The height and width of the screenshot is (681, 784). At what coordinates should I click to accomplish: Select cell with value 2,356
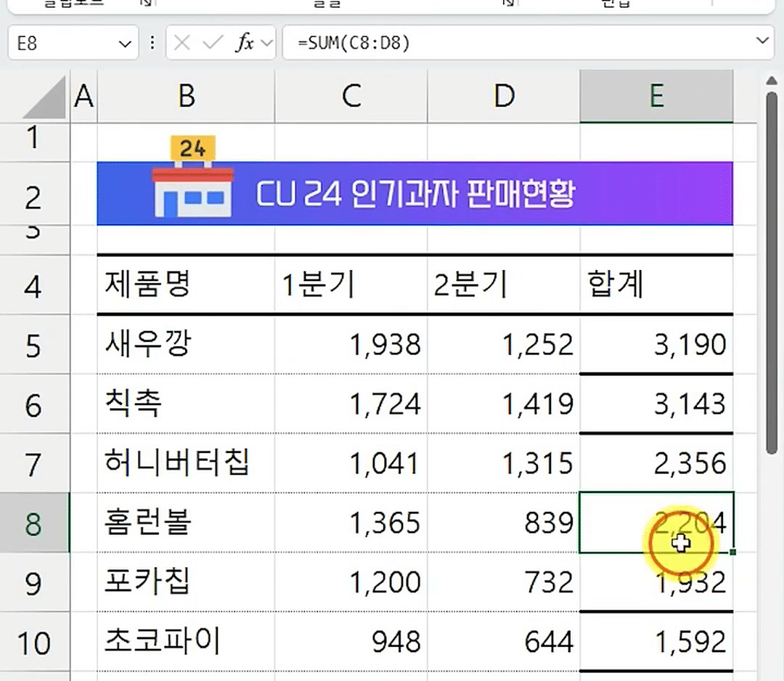[656, 463]
